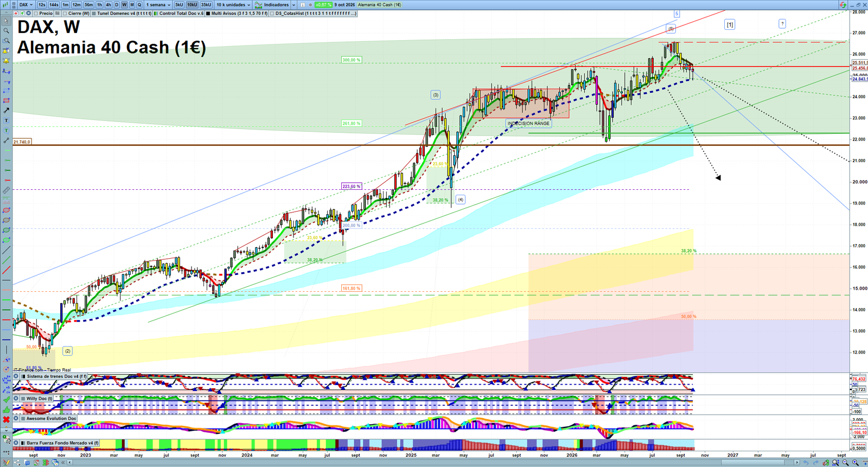The height and width of the screenshot is (467, 868).
Task: Click the red-cross add indicator icon
Action: (16, 14)
